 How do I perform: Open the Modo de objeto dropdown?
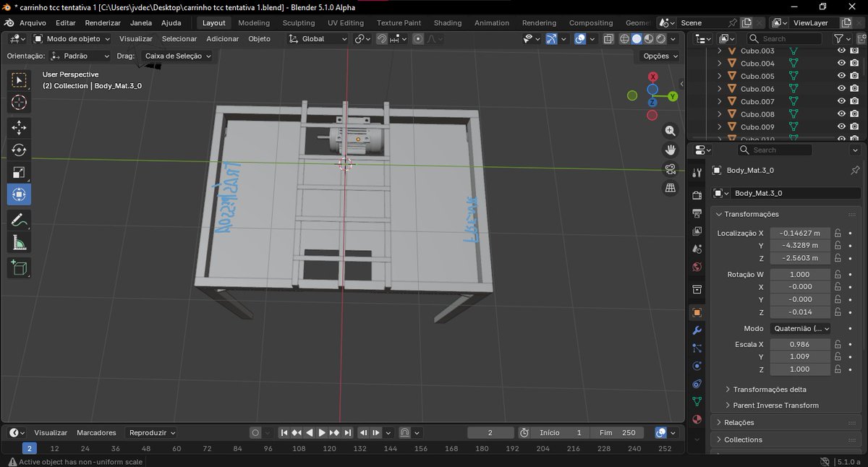72,39
